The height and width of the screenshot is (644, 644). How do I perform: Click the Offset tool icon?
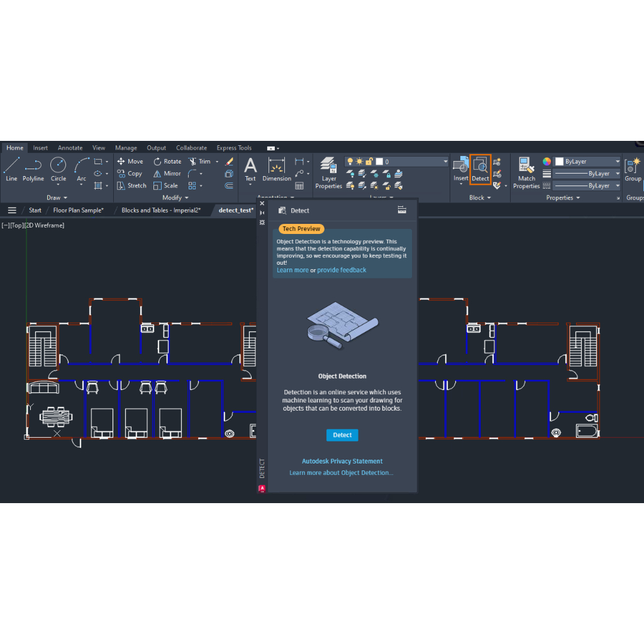click(x=229, y=186)
